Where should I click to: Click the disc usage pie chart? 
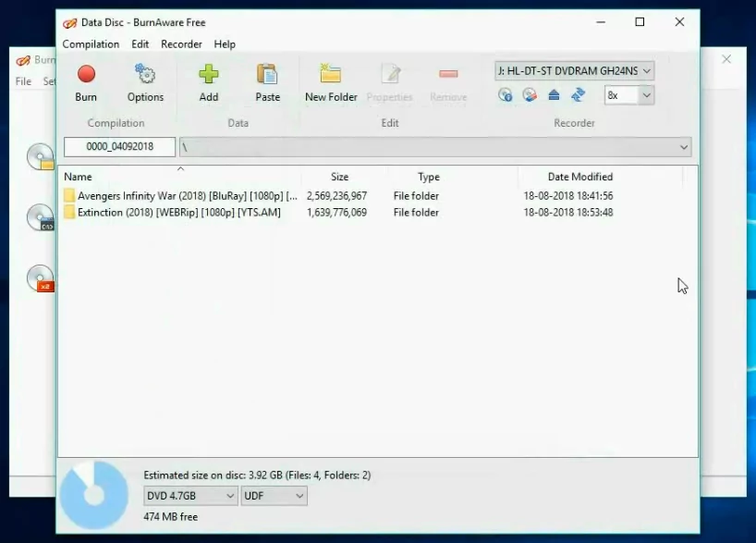coord(94,495)
